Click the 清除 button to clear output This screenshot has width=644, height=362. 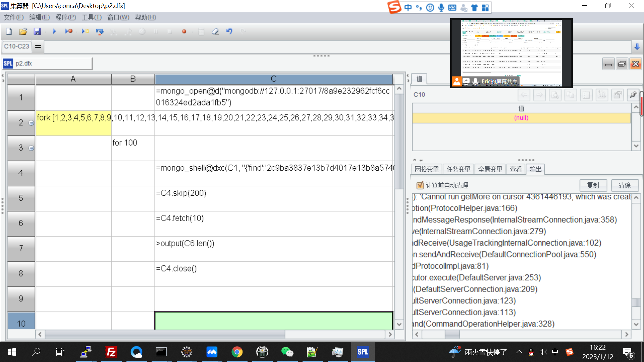[625, 185]
